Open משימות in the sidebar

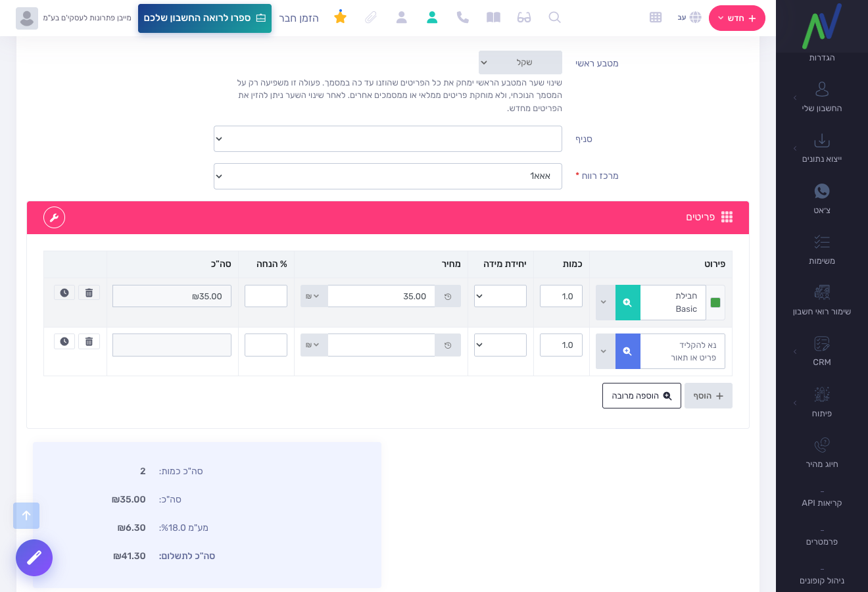(822, 249)
